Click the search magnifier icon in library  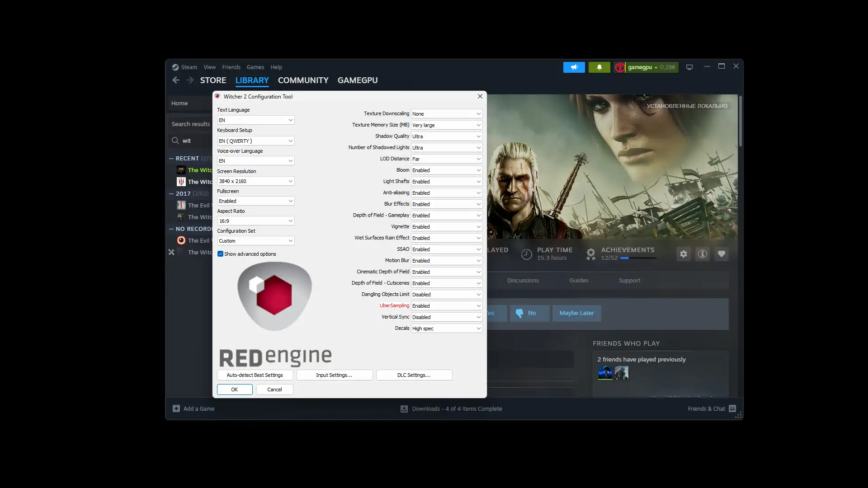point(175,141)
